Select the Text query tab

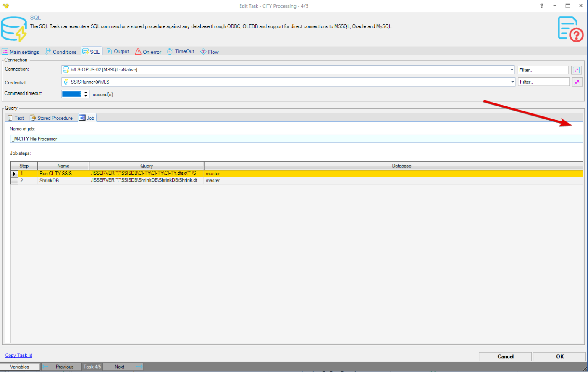click(16, 118)
